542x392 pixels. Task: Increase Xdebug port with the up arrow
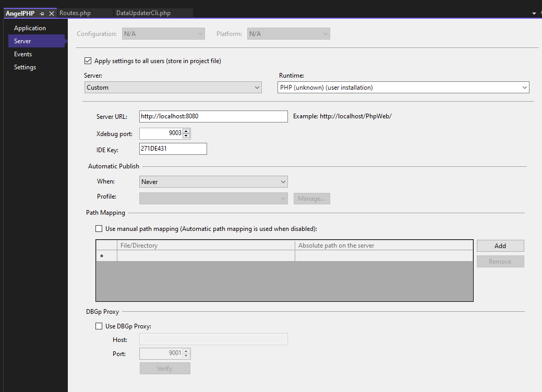click(x=186, y=130)
